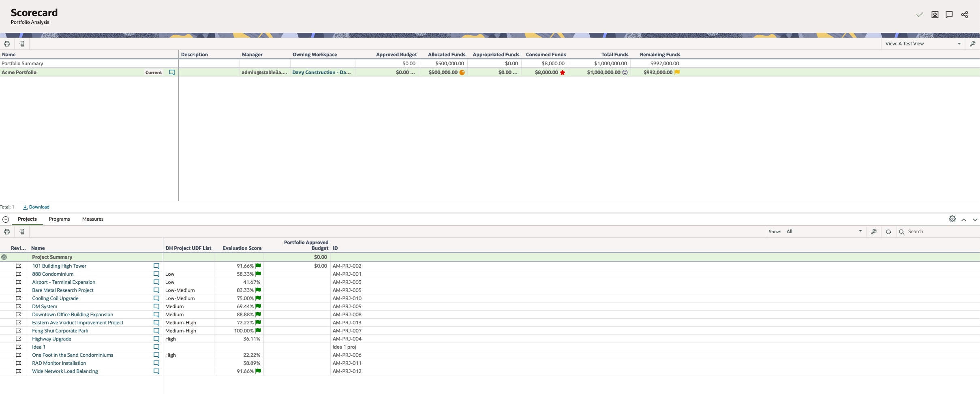Collapse the detail panel with circled chevron

(6, 219)
